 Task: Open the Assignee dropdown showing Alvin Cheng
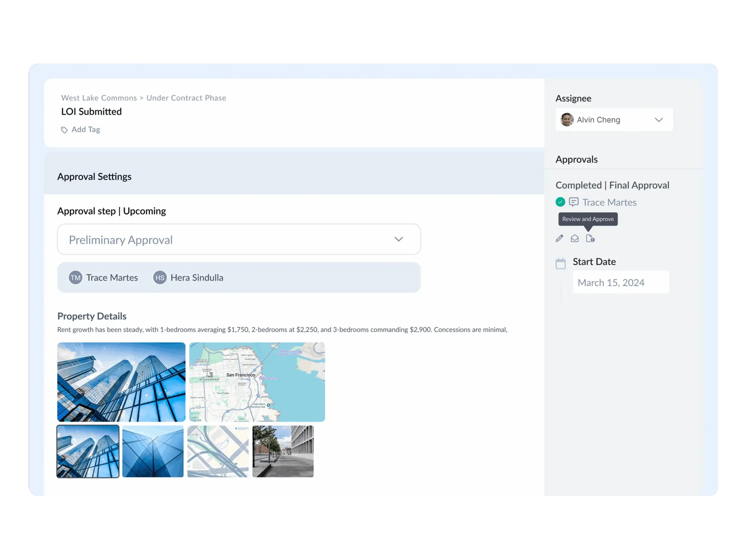point(614,120)
